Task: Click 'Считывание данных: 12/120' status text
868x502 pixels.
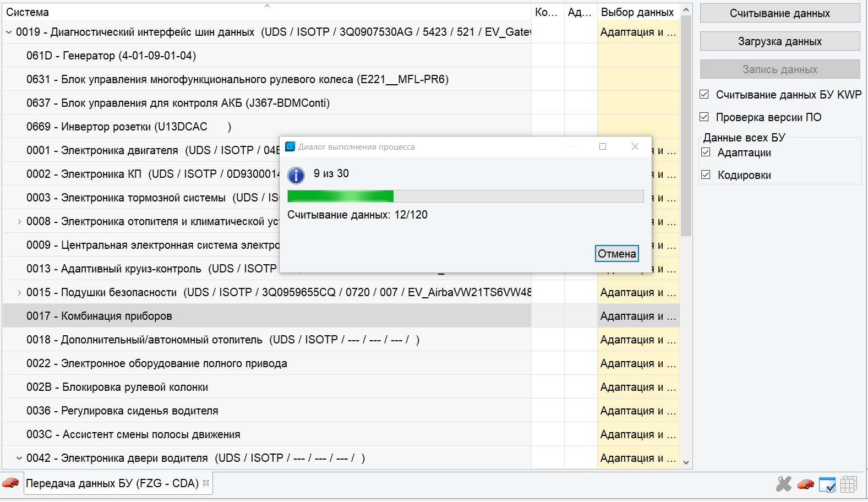Action: [x=357, y=215]
